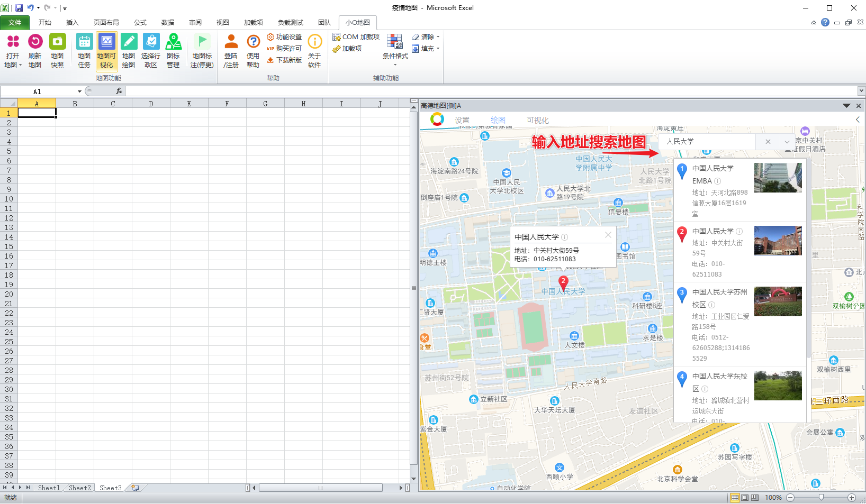This screenshot has width=866, height=504.
Task: Click the 中国人民大学苏州校区 result thumbnail
Action: click(778, 301)
